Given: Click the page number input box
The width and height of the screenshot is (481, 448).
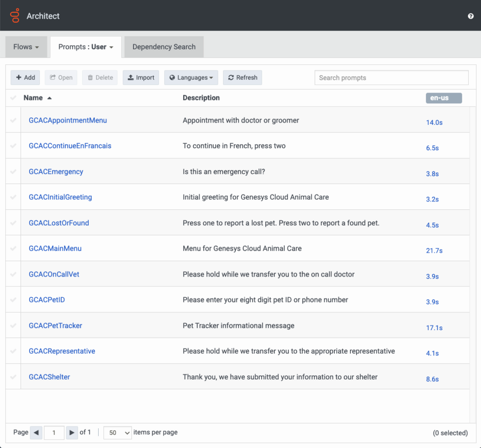Looking at the screenshot, I should coord(54,433).
